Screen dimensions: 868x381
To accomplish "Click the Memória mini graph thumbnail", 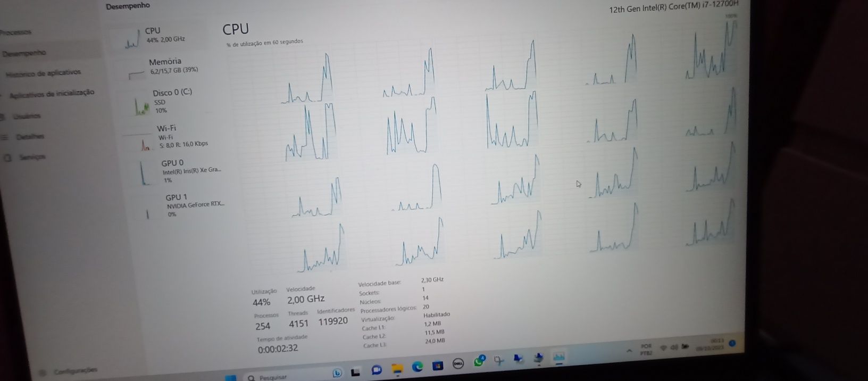I will click(x=137, y=75).
